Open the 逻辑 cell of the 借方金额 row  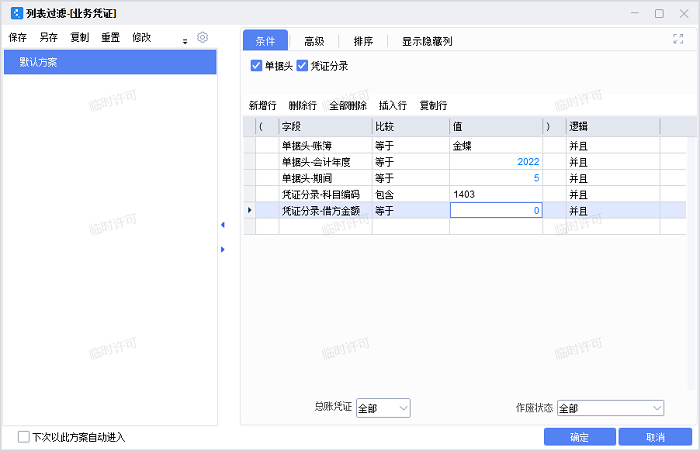tap(612, 211)
